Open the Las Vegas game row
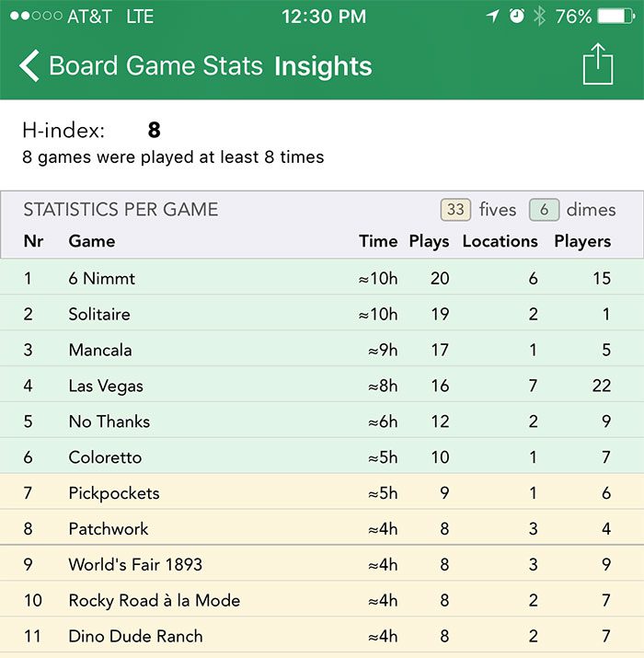 click(x=322, y=385)
